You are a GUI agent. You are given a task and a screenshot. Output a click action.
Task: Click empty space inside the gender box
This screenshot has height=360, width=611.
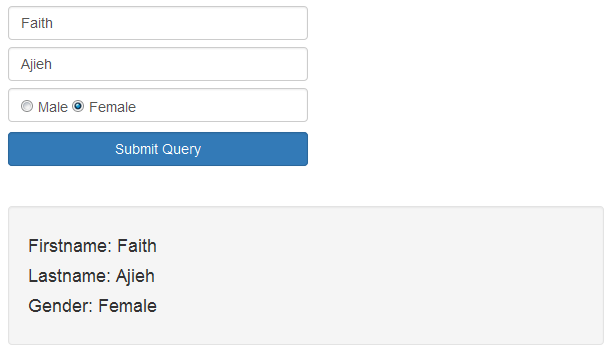(x=222, y=105)
